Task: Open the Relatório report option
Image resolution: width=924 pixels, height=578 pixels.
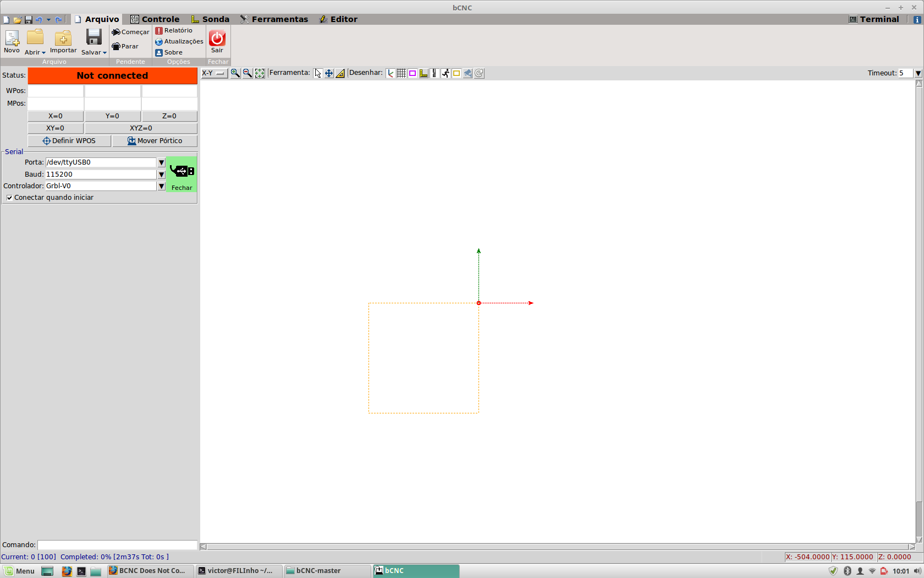Action: coord(174,31)
